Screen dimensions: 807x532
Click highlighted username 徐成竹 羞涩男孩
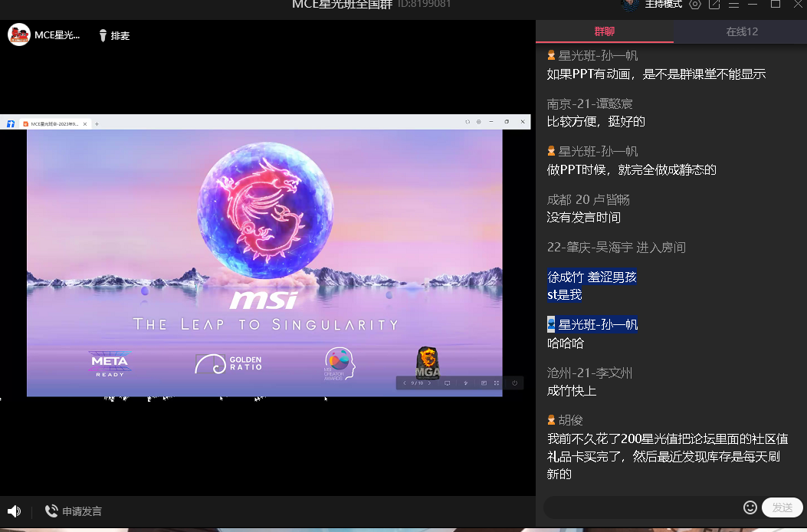pyautogui.click(x=592, y=277)
